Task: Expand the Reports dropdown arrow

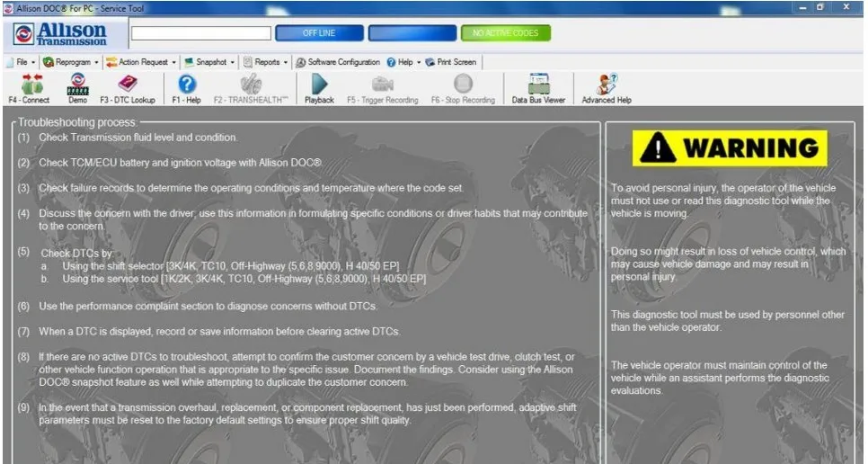Action: click(x=286, y=63)
